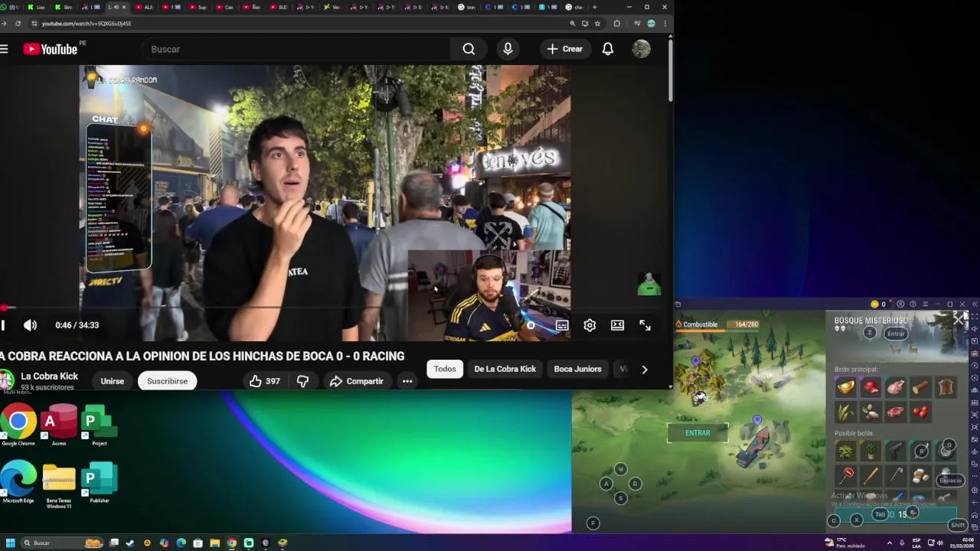Open the La Cobra Kick channel link
Screen dimensions: 980x551
coord(49,377)
